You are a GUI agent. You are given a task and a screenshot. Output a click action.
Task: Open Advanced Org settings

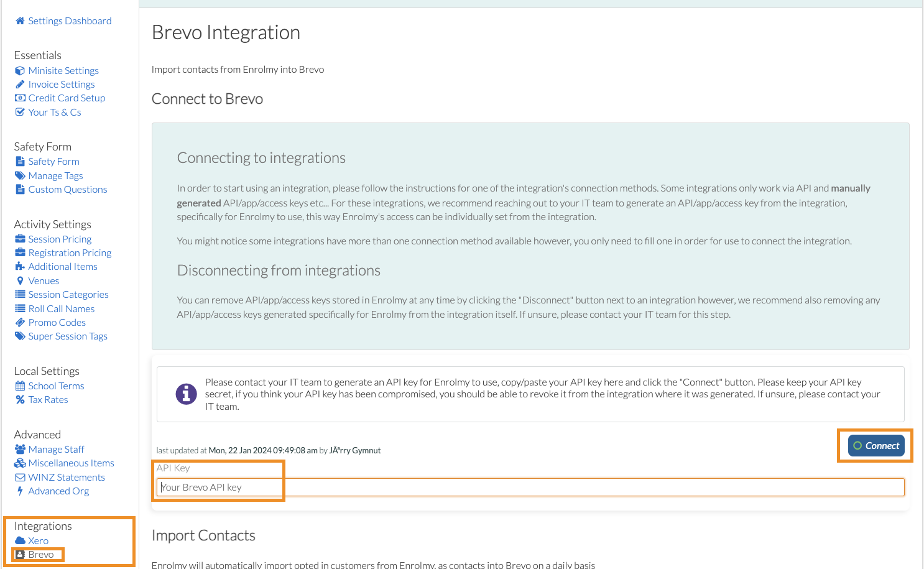pyautogui.click(x=58, y=491)
